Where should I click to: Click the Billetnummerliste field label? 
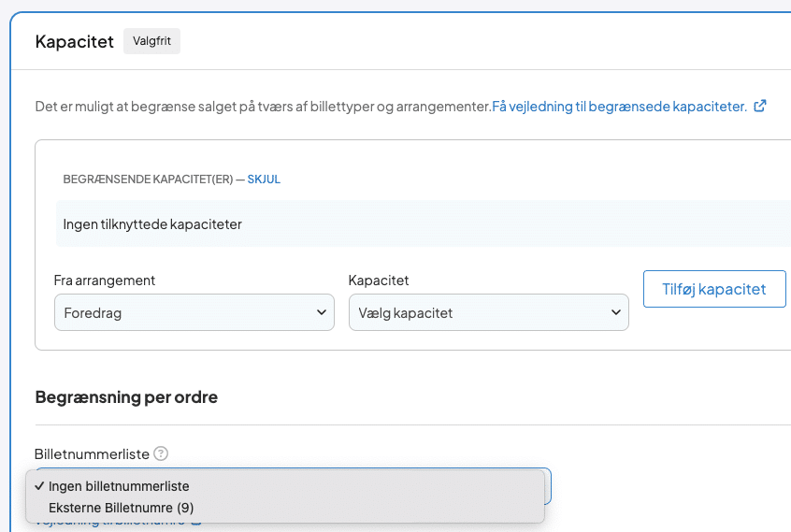tap(92, 454)
